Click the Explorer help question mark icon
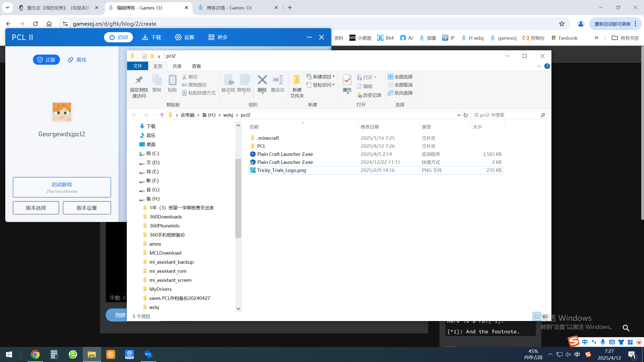The height and width of the screenshot is (362, 644). 547,66
